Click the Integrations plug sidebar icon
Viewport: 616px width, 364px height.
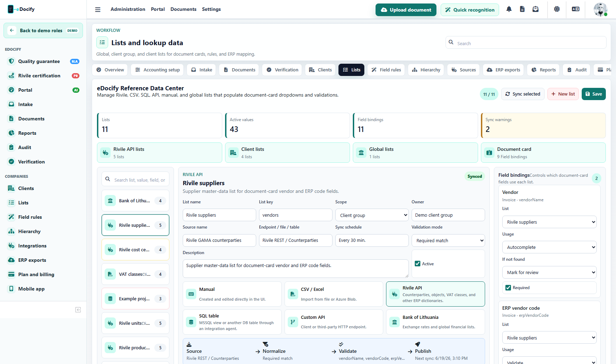coord(12,246)
